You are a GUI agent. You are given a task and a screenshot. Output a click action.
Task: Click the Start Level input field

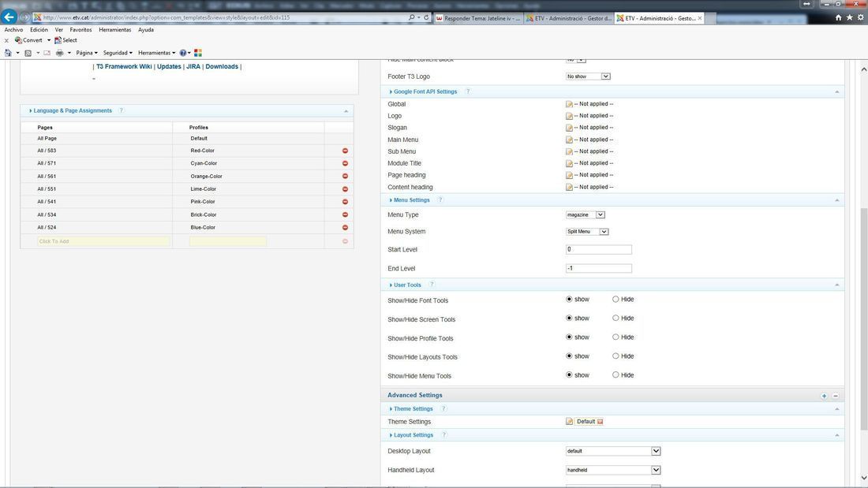[598, 250]
